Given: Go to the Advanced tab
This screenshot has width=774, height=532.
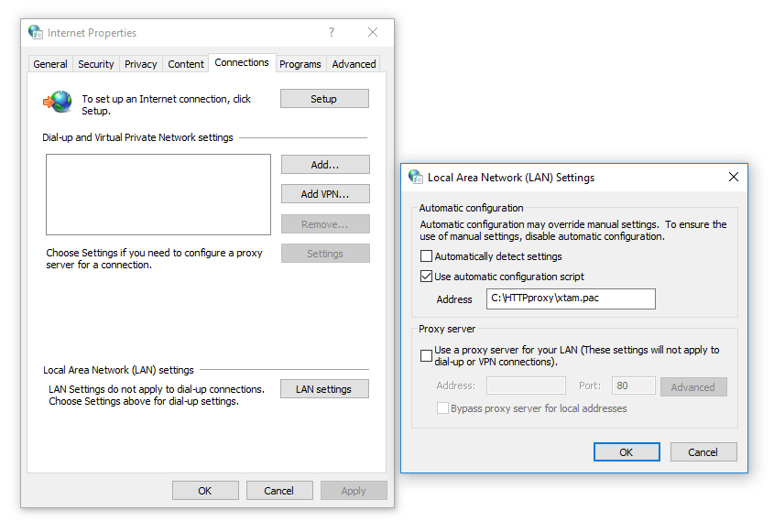Looking at the screenshot, I should (354, 64).
